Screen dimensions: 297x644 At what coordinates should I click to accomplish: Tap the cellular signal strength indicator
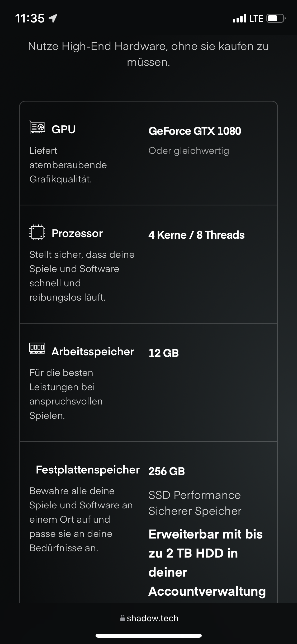click(x=239, y=18)
